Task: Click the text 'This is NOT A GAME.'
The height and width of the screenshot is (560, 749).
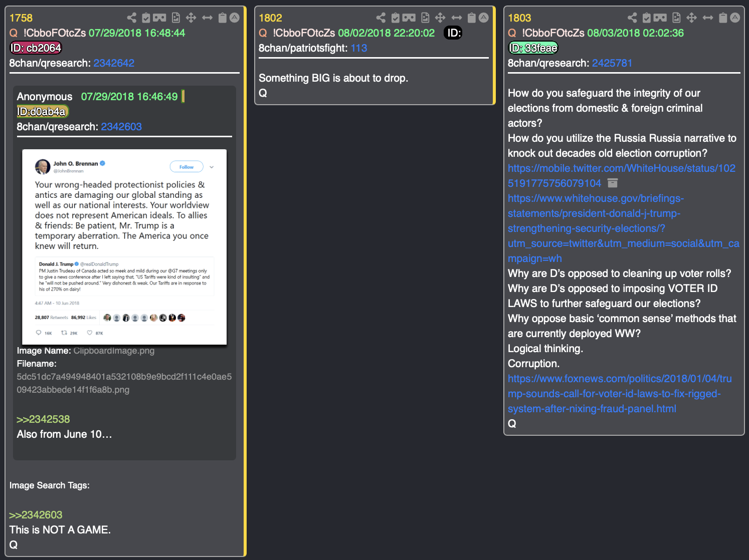Action: pyautogui.click(x=60, y=530)
